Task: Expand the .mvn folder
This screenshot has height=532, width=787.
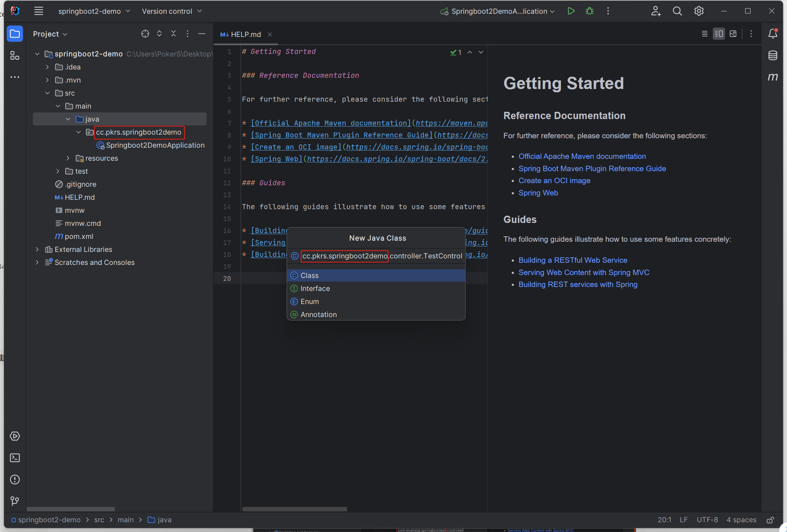Action: tap(47, 80)
